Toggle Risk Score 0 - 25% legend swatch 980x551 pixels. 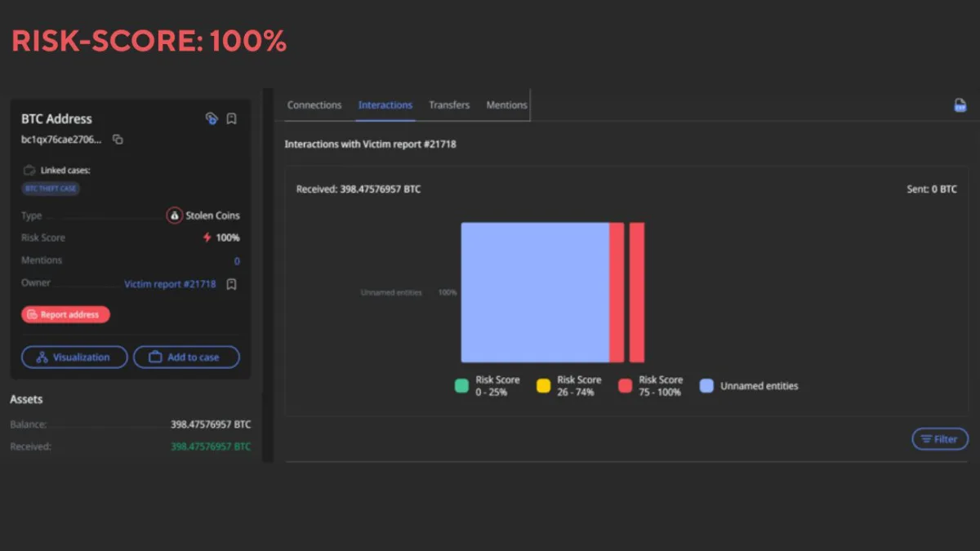pos(462,386)
